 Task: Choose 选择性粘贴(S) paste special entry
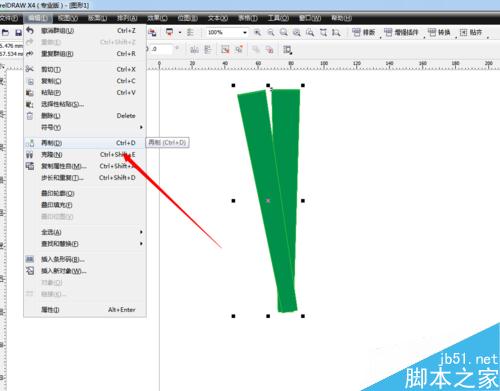click(x=85, y=104)
